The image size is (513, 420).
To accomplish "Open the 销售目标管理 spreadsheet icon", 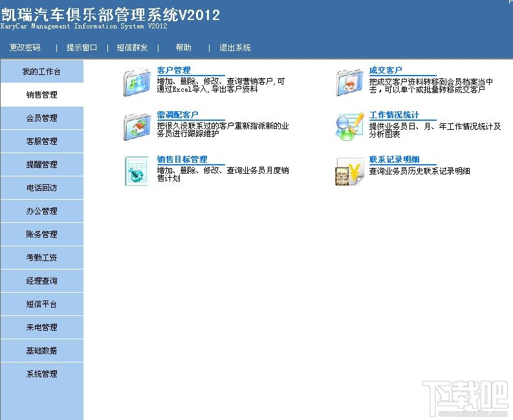I will click(x=136, y=171).
